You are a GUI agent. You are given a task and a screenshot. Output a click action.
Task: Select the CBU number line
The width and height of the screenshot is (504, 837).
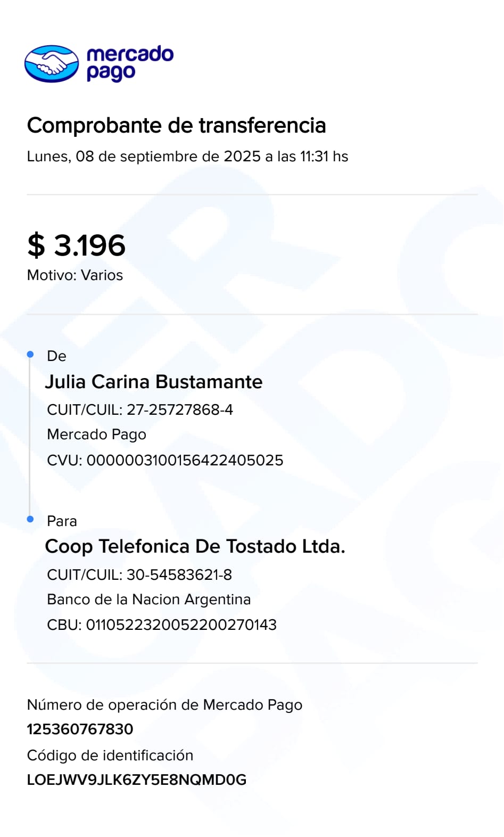[x=162, y=625]
